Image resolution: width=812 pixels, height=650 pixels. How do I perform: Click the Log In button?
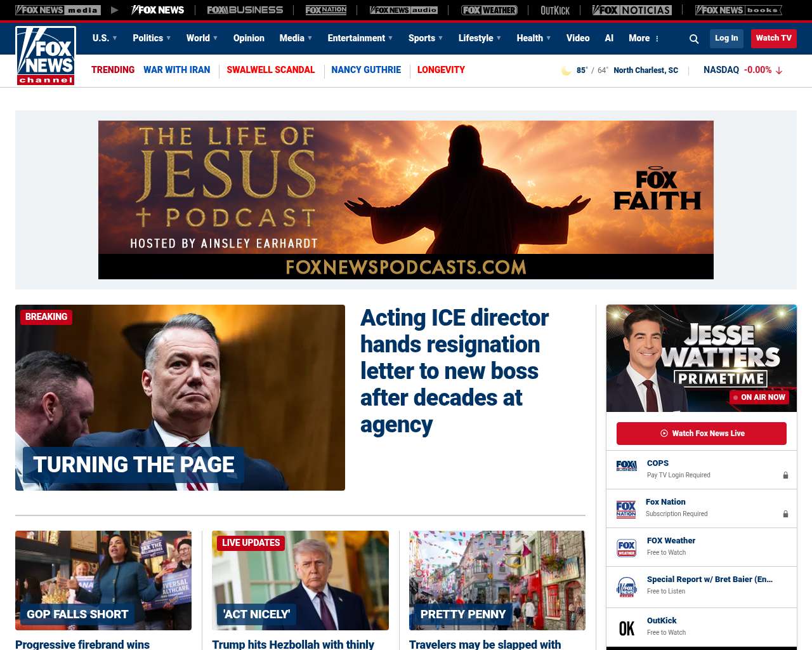(726, 38)
